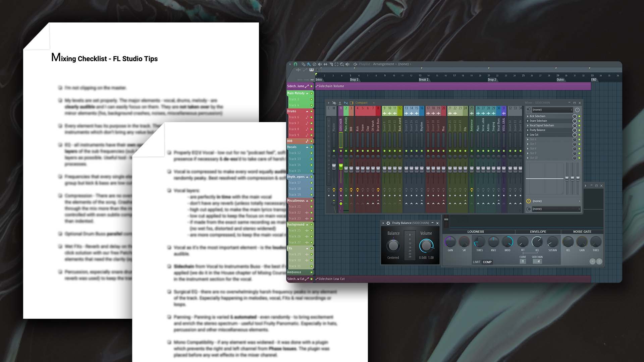Mute the Drums playlist group
This screenshot has height=362, width=644.
point(311,111)
